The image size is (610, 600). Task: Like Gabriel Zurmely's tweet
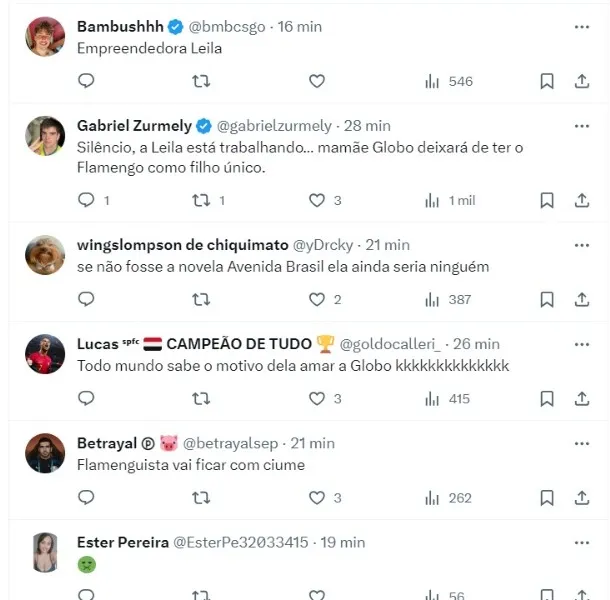(317, 200)
